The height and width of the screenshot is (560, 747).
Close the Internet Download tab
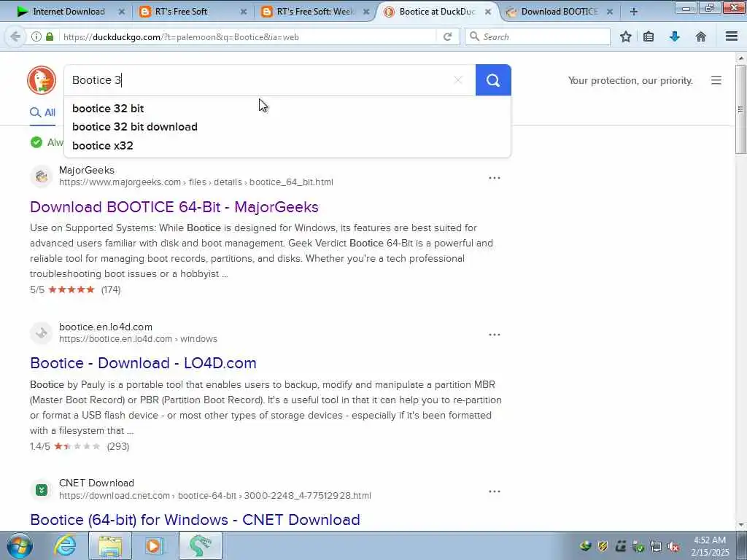click(x=122, y=12)
